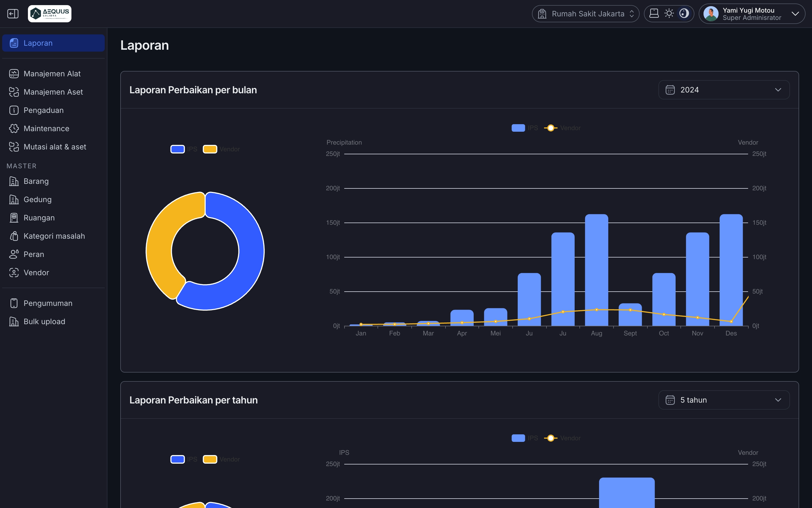This screenshot has width=812, height=508.
Task: Click the Kategori masalah bag icon
Action: click(x=14, y=236)
